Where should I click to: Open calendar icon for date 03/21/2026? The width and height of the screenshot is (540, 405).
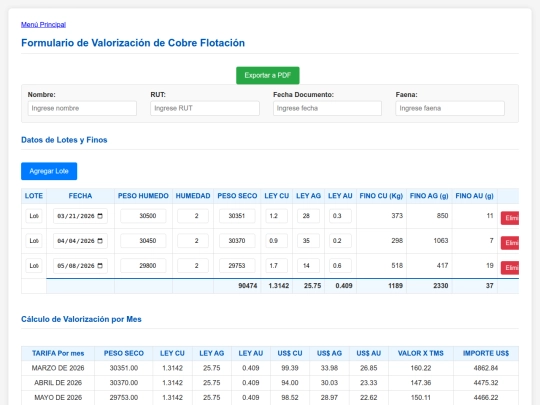pyautogui.click(x=100, y=216)
